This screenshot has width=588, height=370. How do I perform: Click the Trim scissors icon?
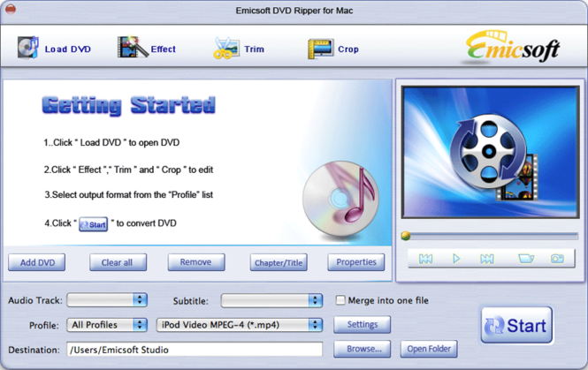226,48
